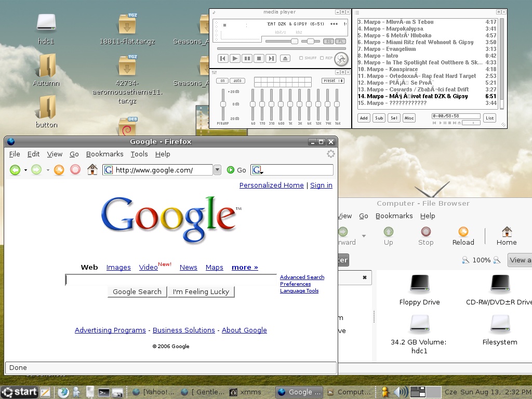The image size is (532, 399).
Task: Adjust the equalizer preamp slider
Action: click(223, 104)
